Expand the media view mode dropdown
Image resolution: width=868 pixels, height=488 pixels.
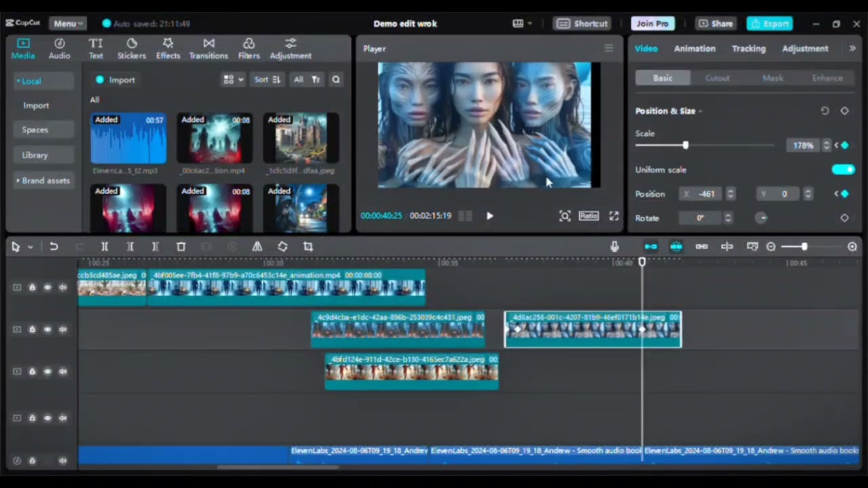pyautogui.click(x=233, y=79)
